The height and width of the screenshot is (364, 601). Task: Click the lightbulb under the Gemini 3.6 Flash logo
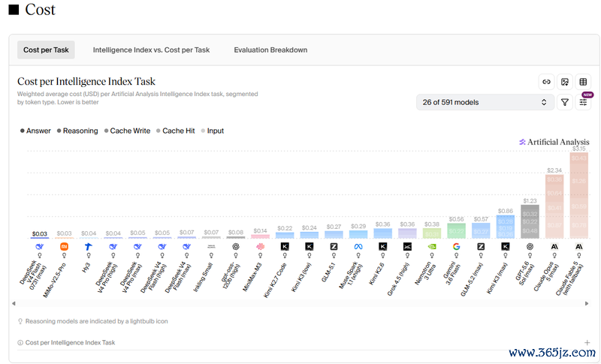pos(457,256)
